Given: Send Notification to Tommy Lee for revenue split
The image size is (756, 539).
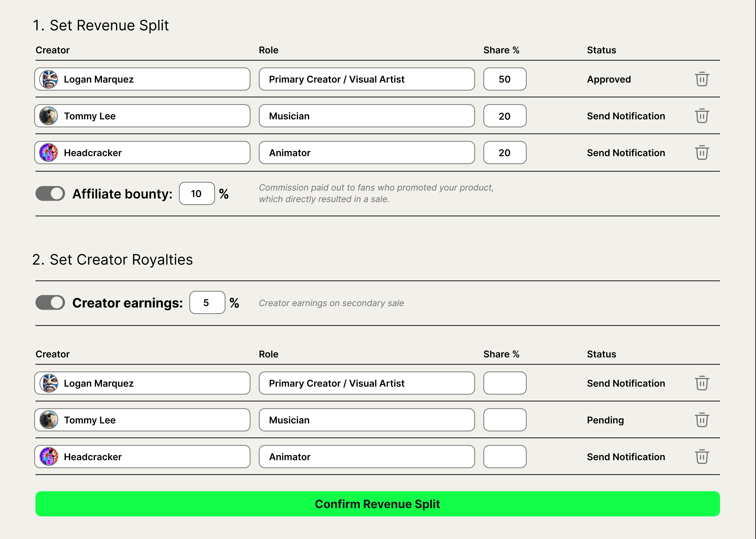Looking at the screenshot, I should [x=626, y=116].
